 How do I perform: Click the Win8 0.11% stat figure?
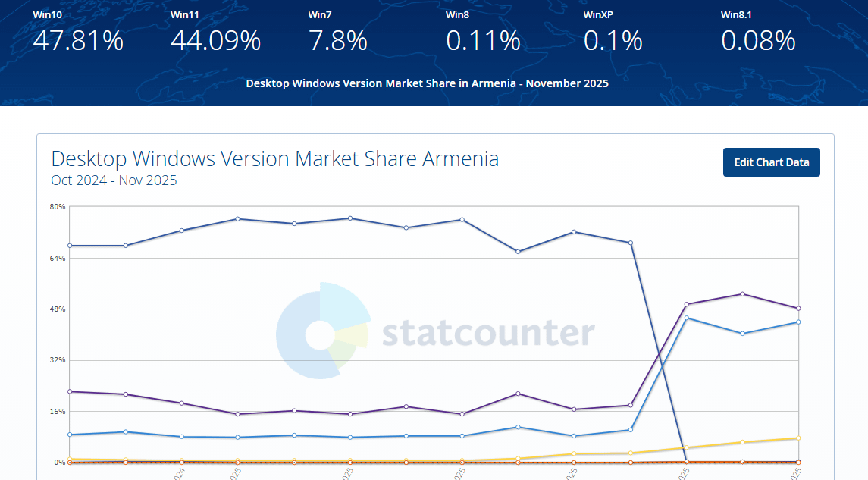click(483, 40)
